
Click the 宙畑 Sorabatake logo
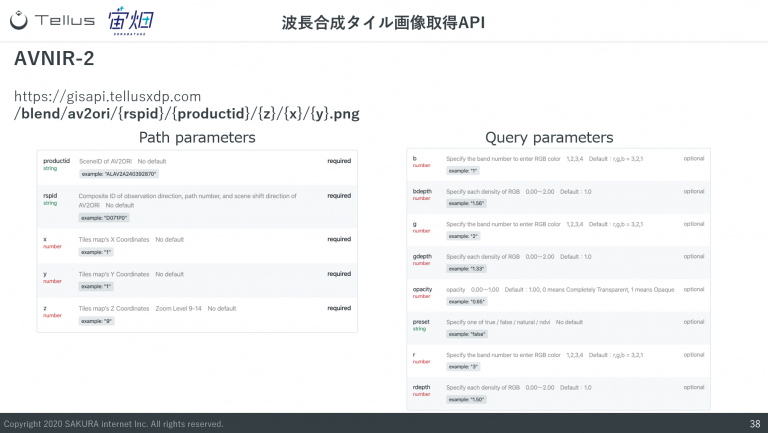pos(130,21)
